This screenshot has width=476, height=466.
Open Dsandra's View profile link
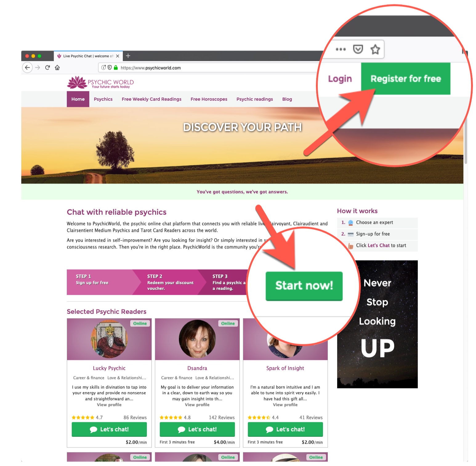click(197, 405)
